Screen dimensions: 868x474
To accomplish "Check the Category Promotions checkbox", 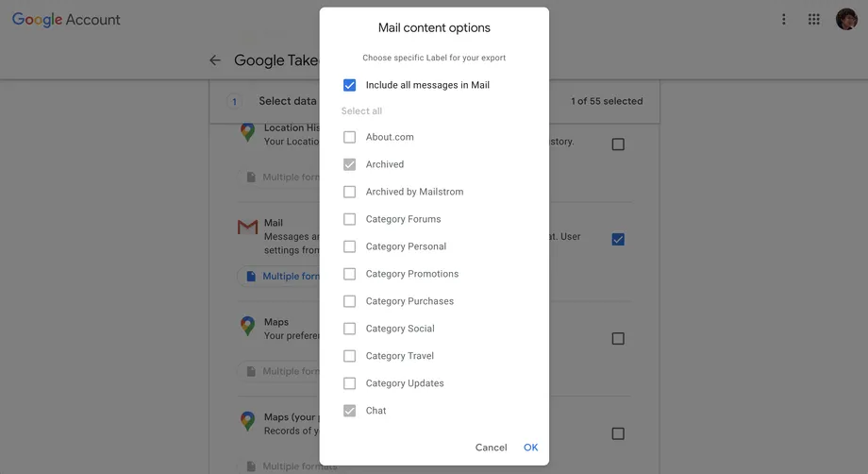I will pos(349,274).
